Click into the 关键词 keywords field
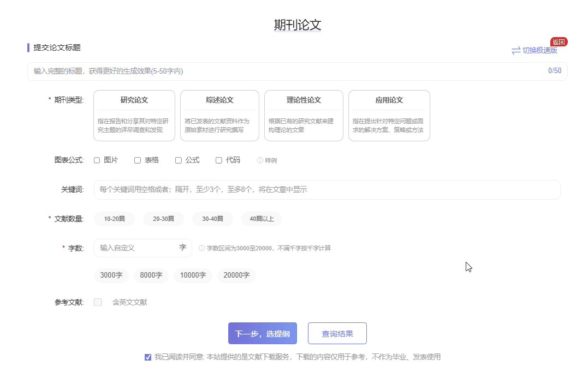This screenshot has width=588, height=378. tap(327, 190)
